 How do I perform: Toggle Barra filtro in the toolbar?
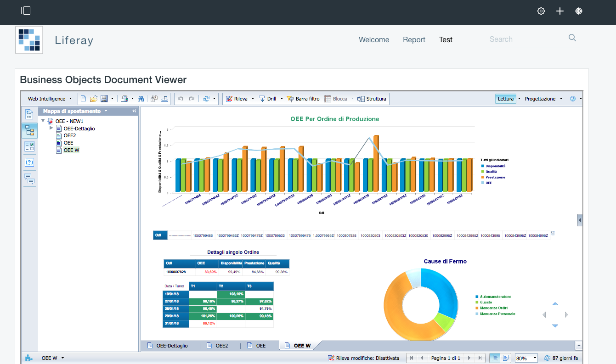point(303,99)
